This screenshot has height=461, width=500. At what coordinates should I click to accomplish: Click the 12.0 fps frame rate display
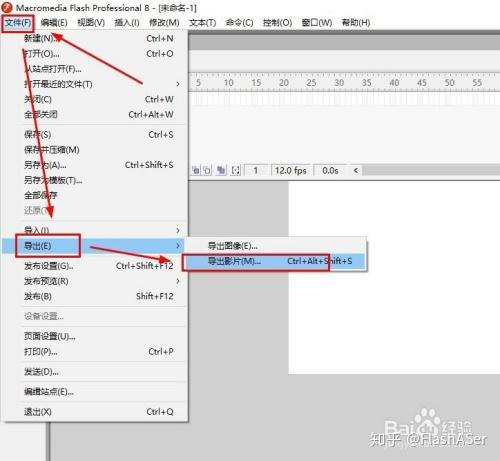291,170
